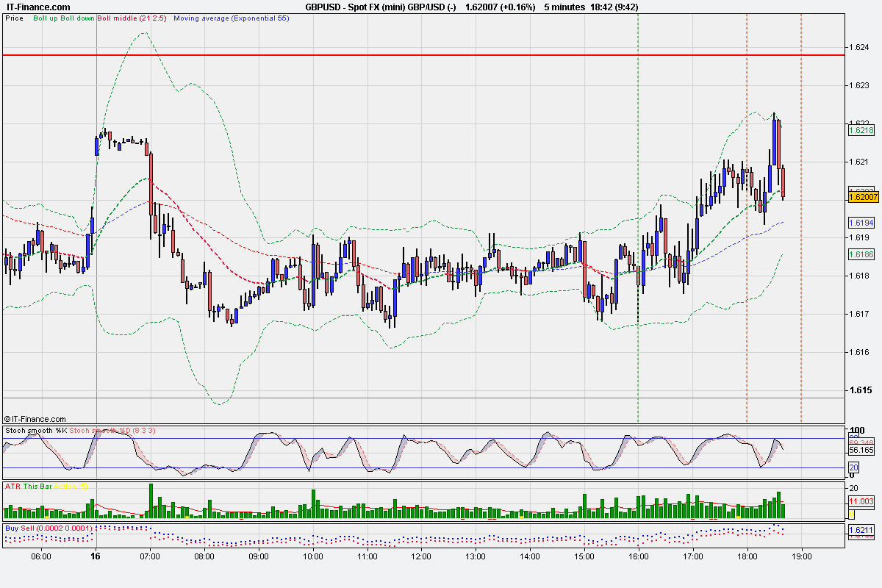Click the 'ATR' indicator label
882x588 pixels.
12,486
